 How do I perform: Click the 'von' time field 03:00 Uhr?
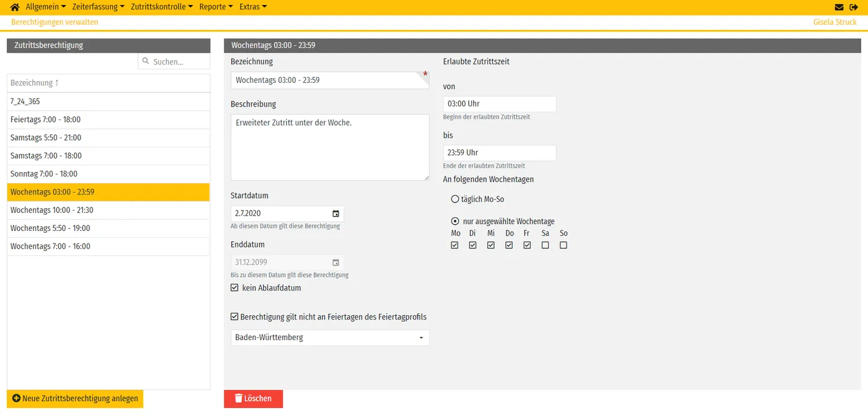pos(500,103)
